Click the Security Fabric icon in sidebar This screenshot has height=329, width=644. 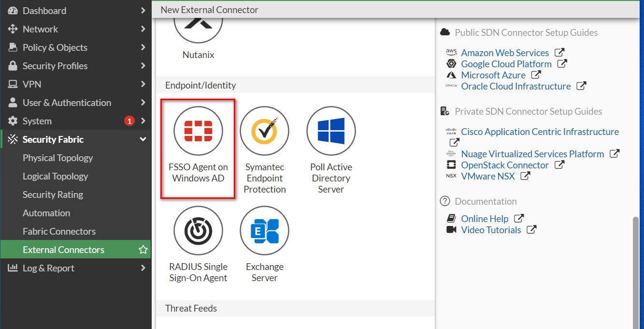click(x=13, y=139)
